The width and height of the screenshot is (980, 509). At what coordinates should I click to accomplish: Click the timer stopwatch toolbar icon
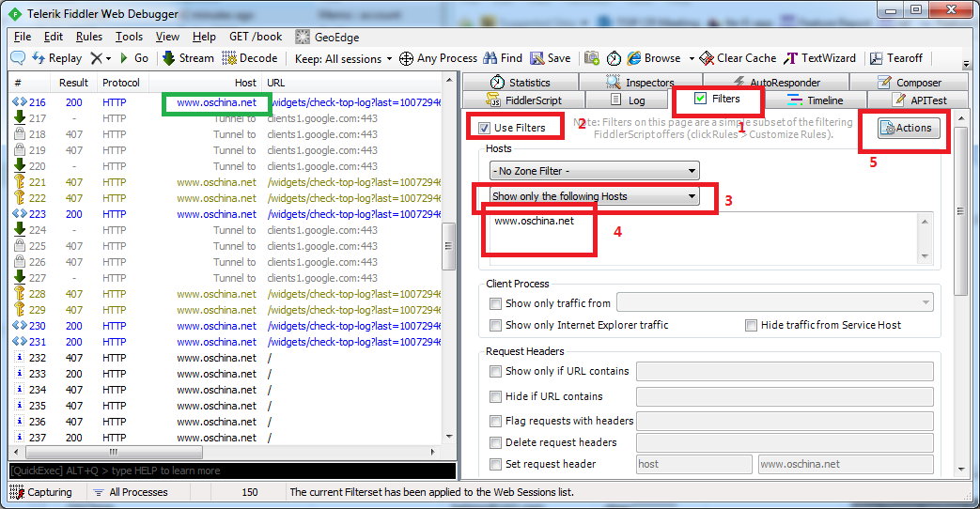[x=614, y=58]
